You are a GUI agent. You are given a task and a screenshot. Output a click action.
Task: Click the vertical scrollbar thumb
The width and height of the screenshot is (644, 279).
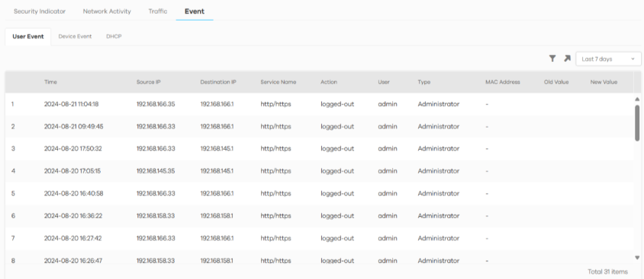(637, 122)
